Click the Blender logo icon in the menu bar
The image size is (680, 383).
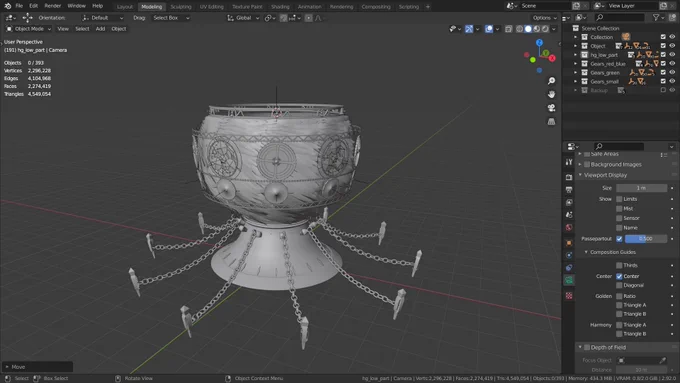[7, 6]
